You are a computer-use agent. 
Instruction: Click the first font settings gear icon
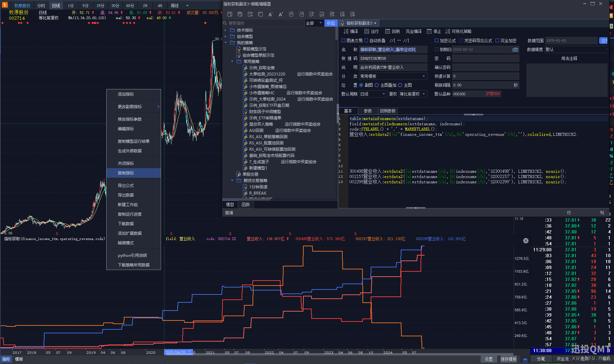(342, 14)
